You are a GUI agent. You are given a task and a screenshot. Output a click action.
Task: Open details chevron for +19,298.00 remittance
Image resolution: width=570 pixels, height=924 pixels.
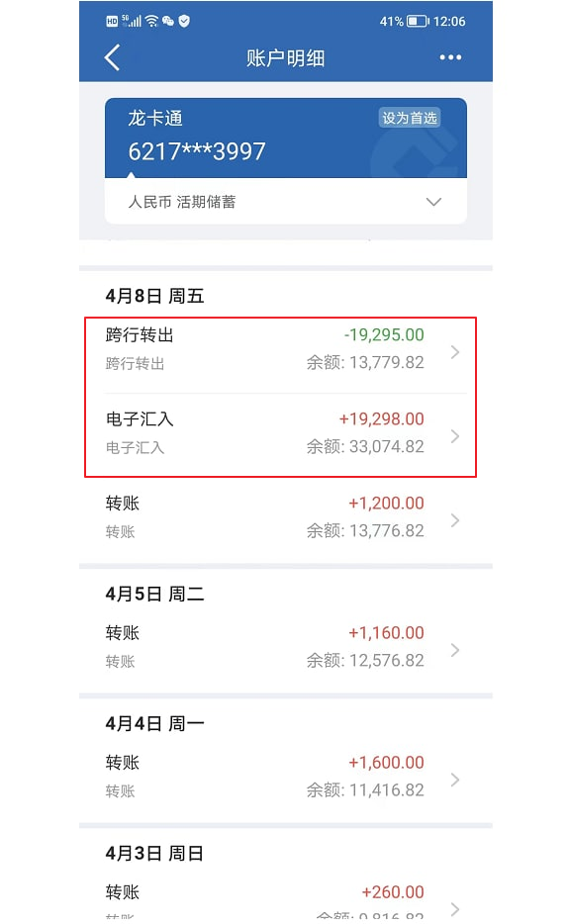454,436
